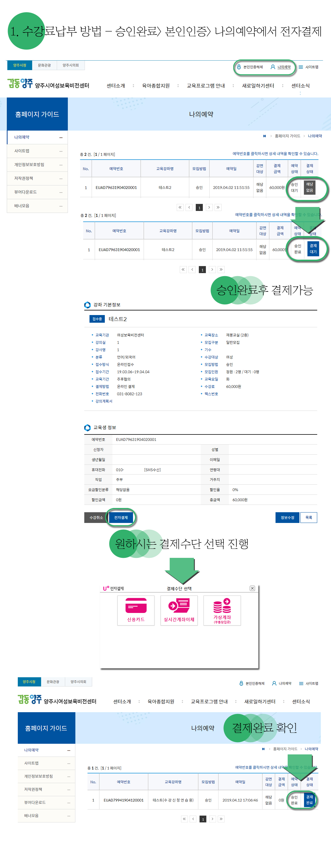Go to previous page under the 승인대기 table
331x868 pixels.
(189, 207)
